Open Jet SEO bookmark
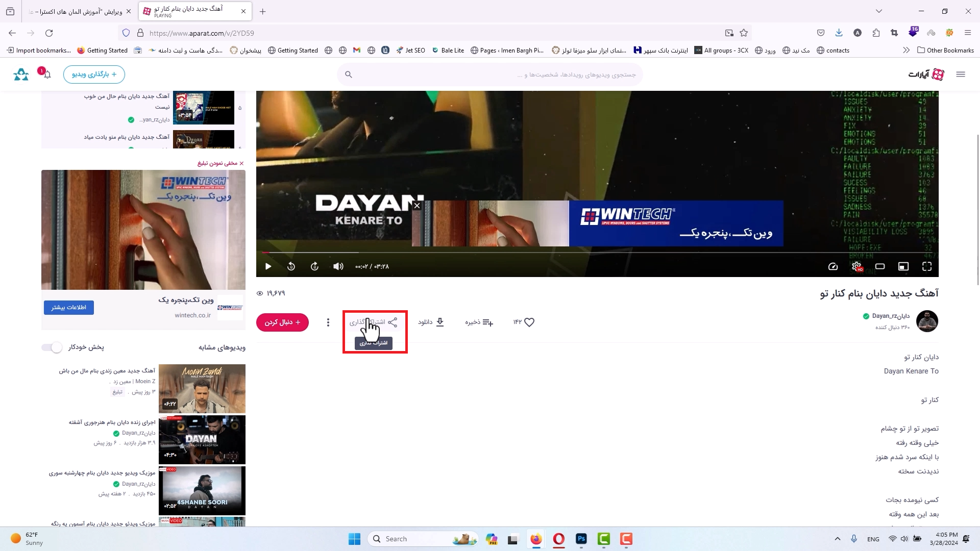 [410, 51]
